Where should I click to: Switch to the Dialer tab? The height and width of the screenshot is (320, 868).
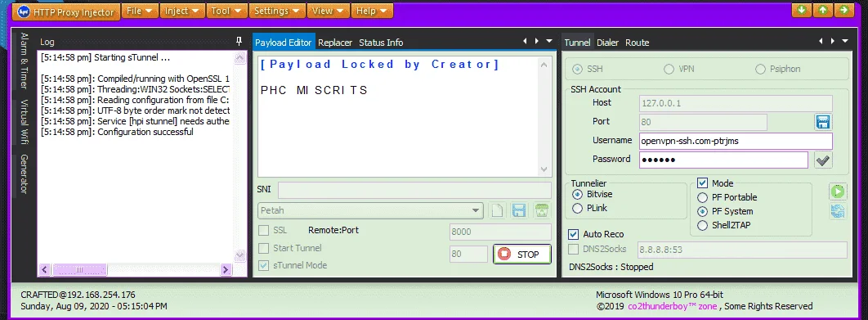point(608,43)
